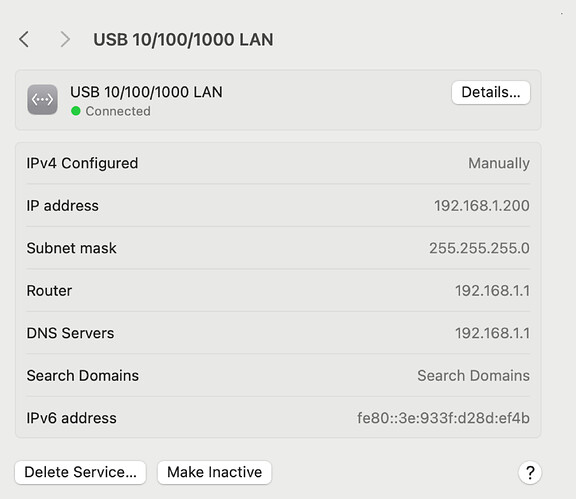Open help with the question mark button
Image resolution: width=576 pixels, height=499 pixels.
(x=530, y=473)
